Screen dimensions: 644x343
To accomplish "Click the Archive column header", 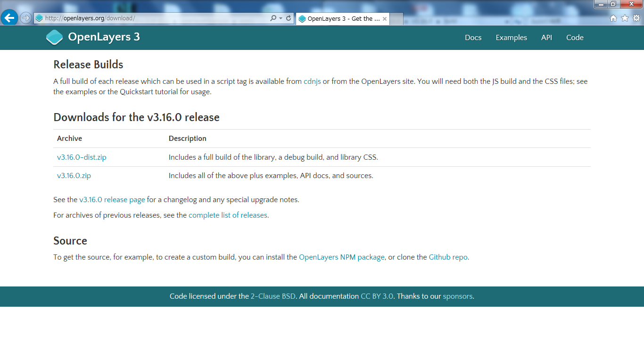I will click(69, 139).
